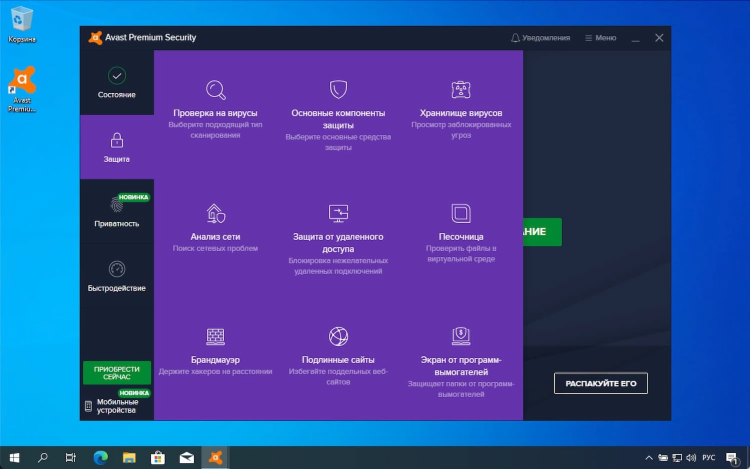Click the core shields shield icon

coord(338,89)
